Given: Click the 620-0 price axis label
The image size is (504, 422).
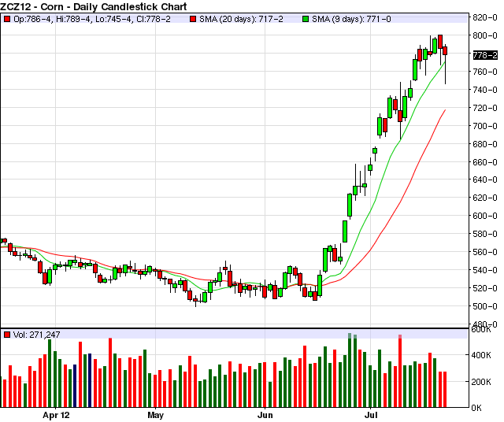Looking at the screenshot, I should pos(485,198).
